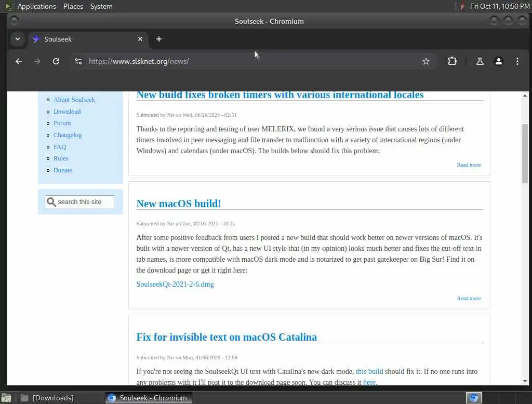This screenshot has width=532, height=404.
Task: Open the Donate link
Action: [63, 170]
